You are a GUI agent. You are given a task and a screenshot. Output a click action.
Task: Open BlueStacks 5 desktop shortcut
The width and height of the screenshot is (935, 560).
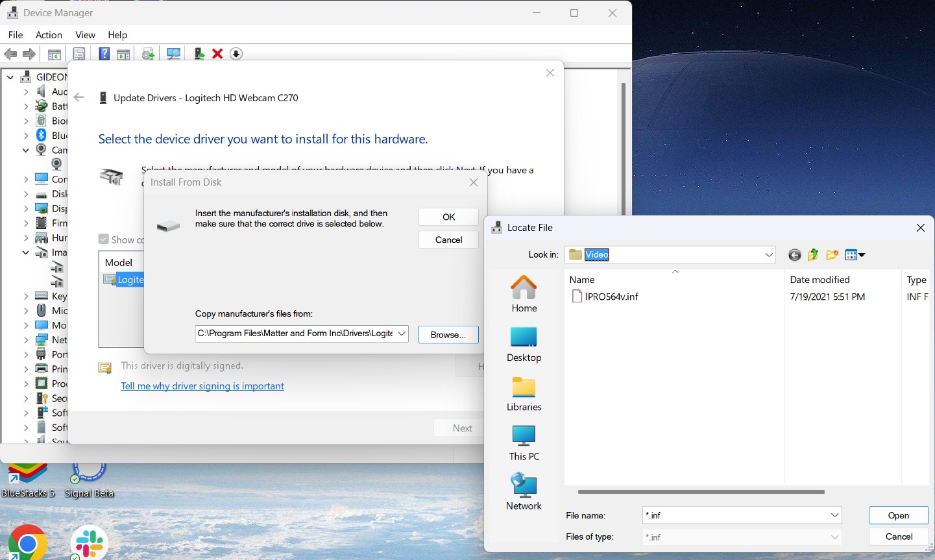[28, 481]
